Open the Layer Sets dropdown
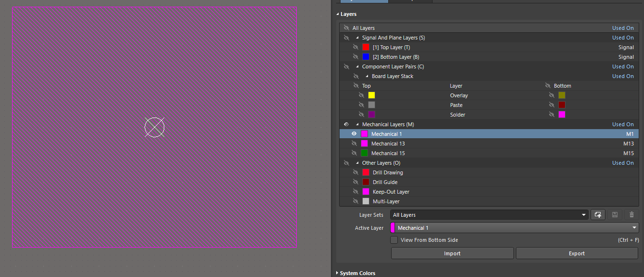The height and width of the screenshot is (277, 644). pos(489,215)
